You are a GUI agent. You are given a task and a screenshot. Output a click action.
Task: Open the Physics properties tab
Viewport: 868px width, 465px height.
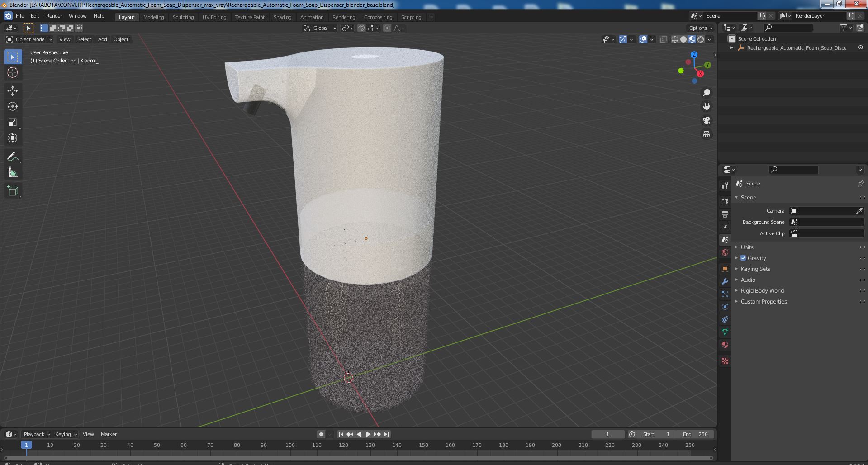pos(725,307)
